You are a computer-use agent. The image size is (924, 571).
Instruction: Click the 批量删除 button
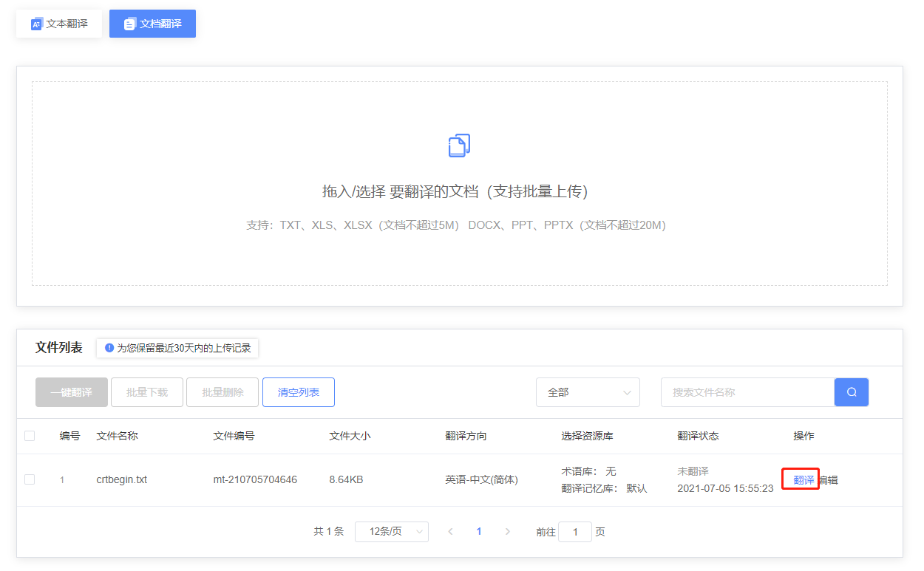pyautogui.click(x=222, y=392)
